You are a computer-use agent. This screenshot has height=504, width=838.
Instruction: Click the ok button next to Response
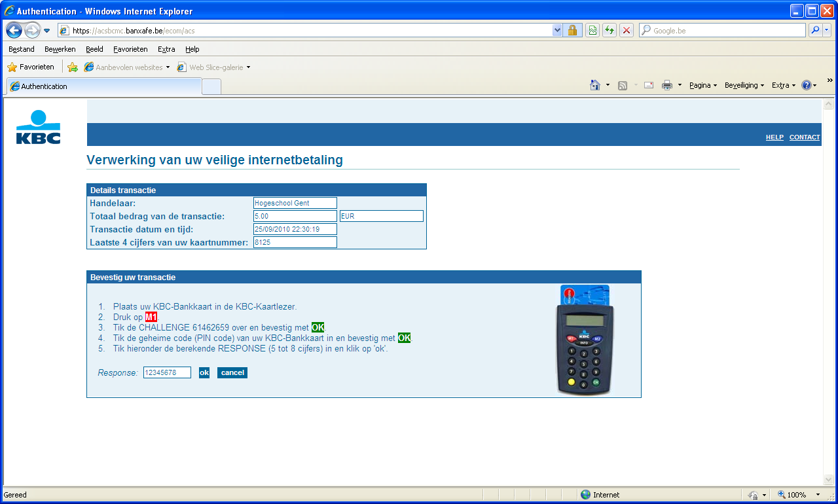(x=204, y=372)
